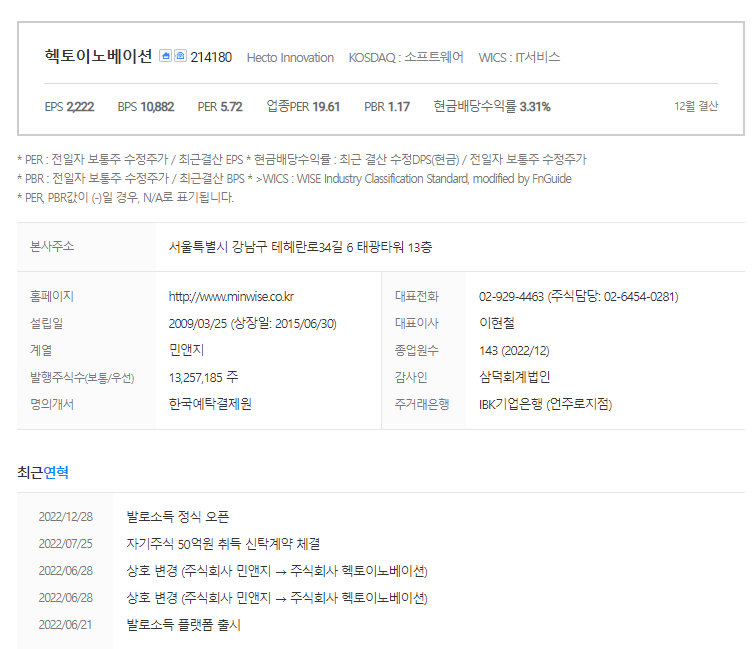Select the 대표이사 label
Screen dimensions: 753x649
417,323
